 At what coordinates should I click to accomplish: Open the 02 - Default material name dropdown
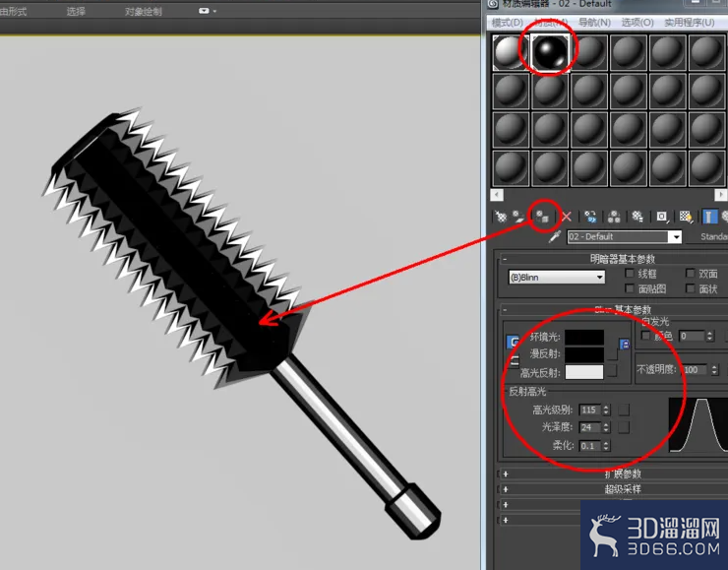click(x=625, y=237)
